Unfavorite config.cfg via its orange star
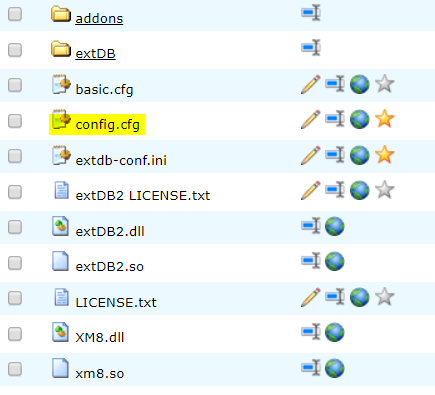Screen dimensions: 435x395 coord(385,119)
